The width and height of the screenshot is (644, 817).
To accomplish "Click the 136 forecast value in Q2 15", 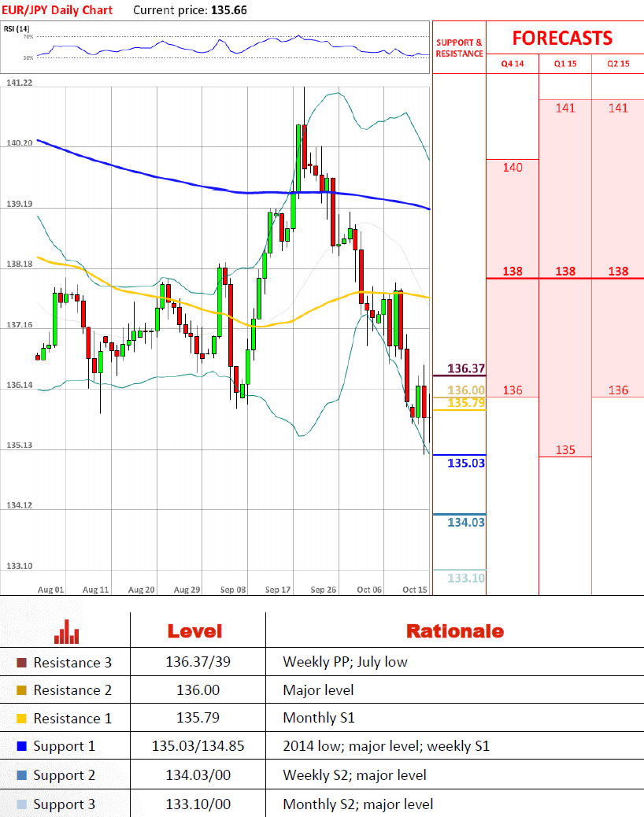I will (618, 390).
